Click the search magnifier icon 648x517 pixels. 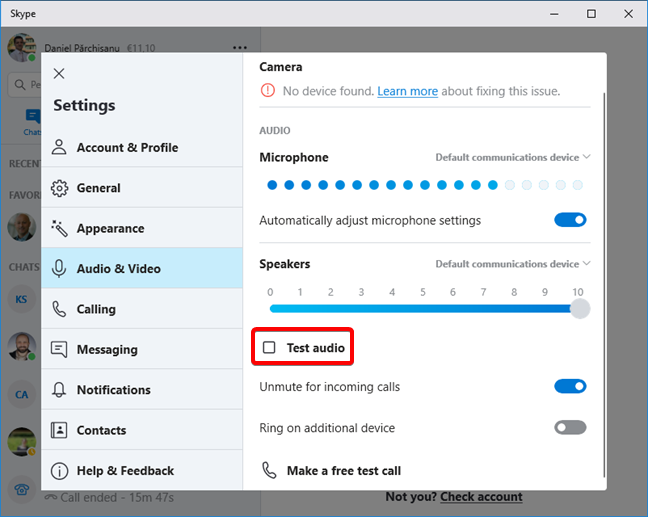pyautogui.click(x=19, y=85)
